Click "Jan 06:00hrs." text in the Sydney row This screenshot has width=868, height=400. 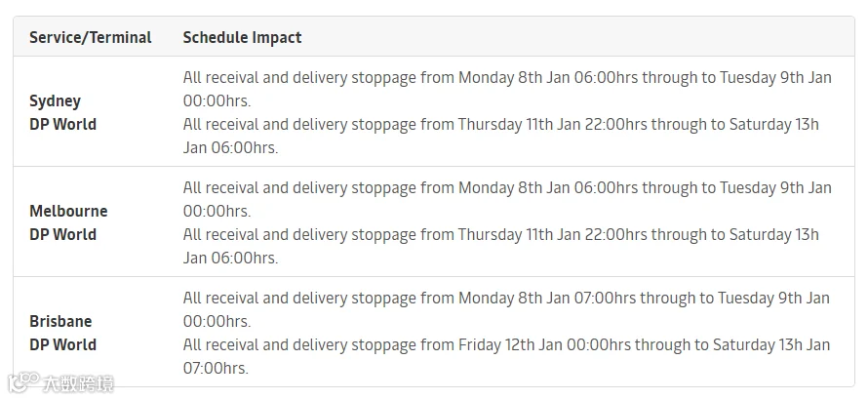point(231,148)
